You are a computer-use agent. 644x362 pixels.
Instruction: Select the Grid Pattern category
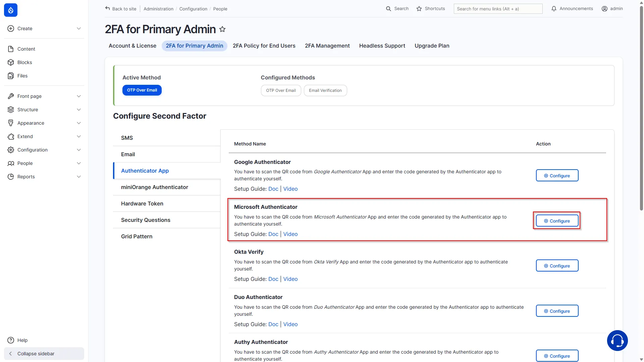coord(167,236)
